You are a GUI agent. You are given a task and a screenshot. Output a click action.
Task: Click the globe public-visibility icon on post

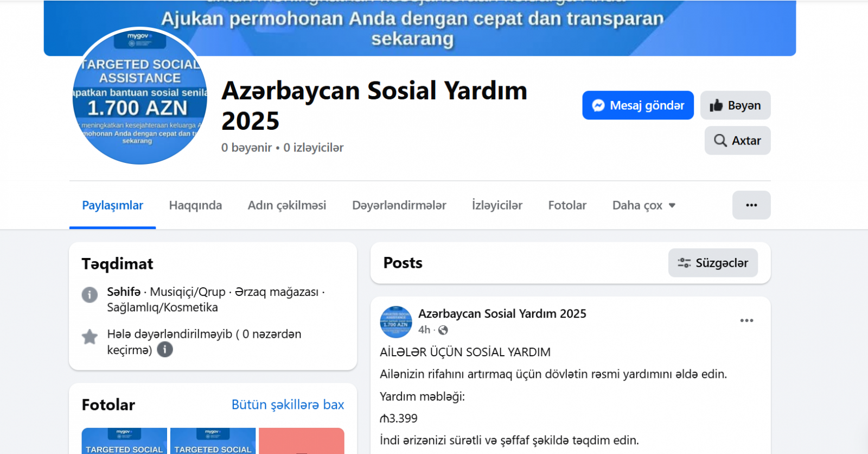point(443,330)
